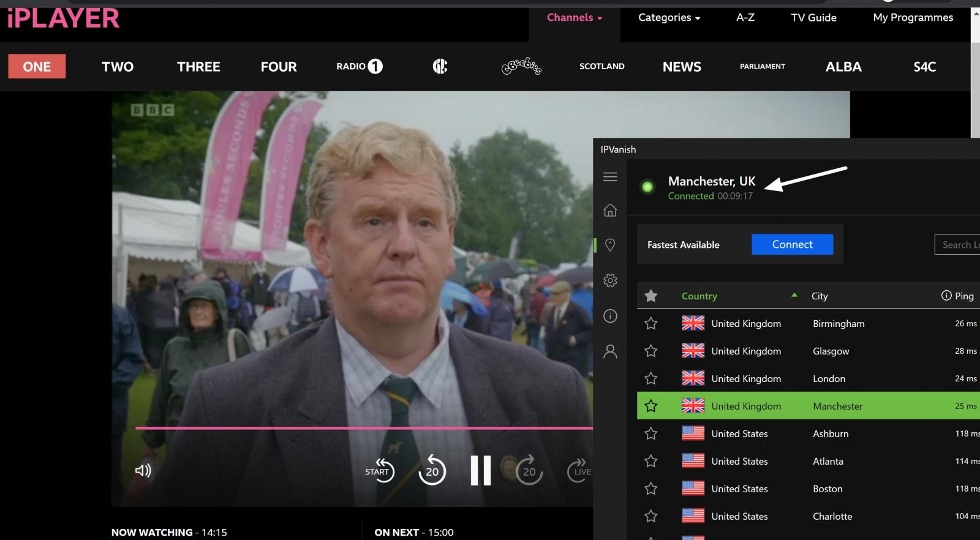The image size is (980, 540).
Task: Click the Ping info icon
Action: 946,296
